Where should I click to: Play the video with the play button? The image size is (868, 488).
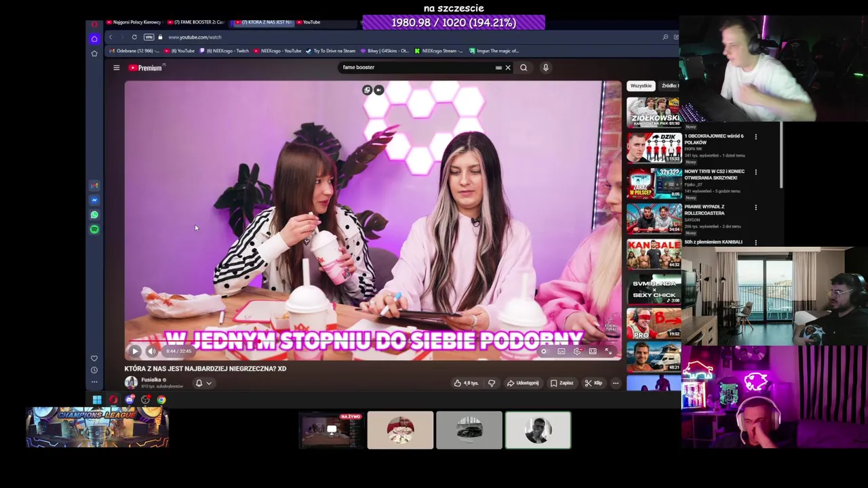135,351
